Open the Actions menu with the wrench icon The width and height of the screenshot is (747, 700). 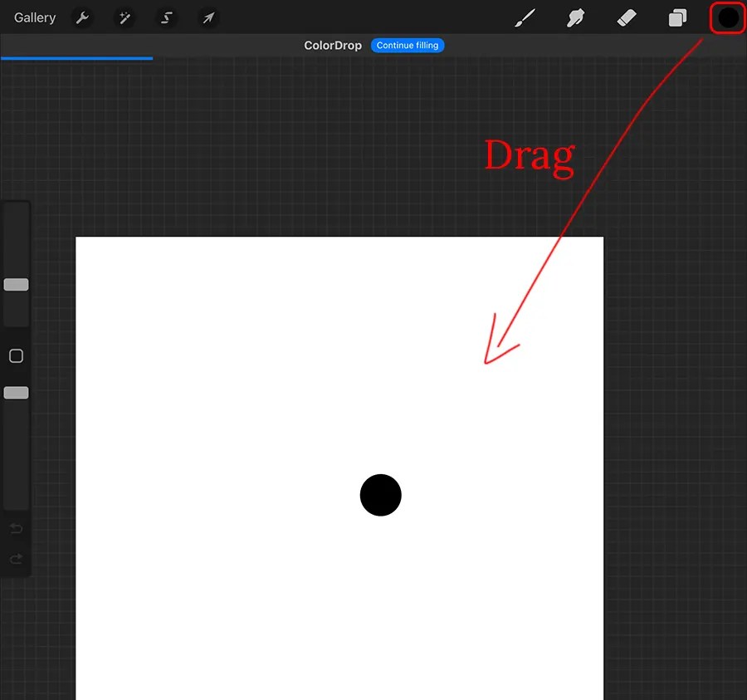[82, 17]
